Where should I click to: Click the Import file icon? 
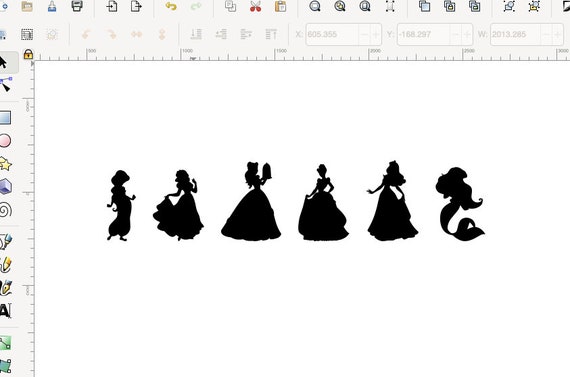click(112, 6)
